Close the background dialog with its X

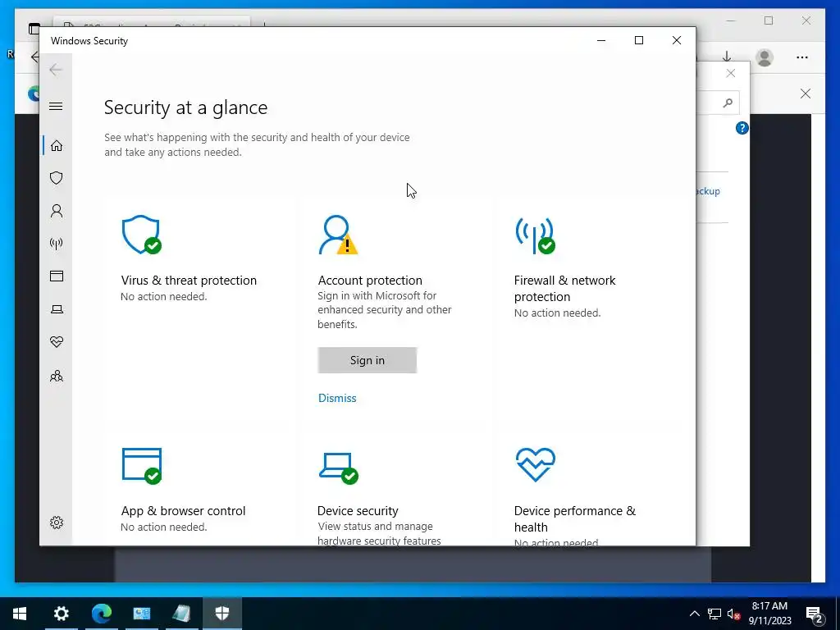point(731,73)
